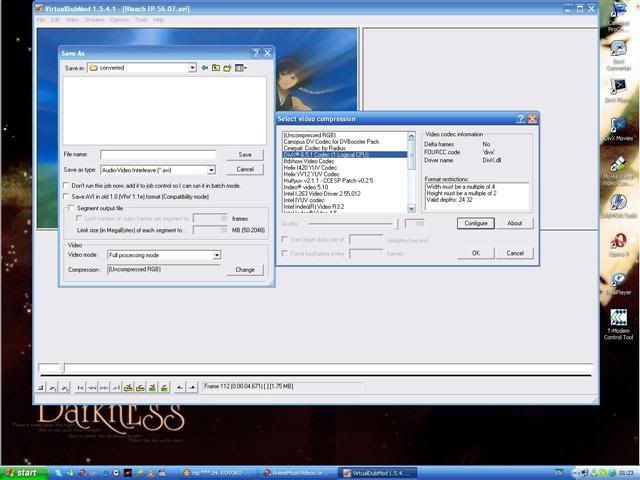Click the up one level folder icon
This screenshot has width=640, height=480.
pyautogui.click(x=216, y=68)
